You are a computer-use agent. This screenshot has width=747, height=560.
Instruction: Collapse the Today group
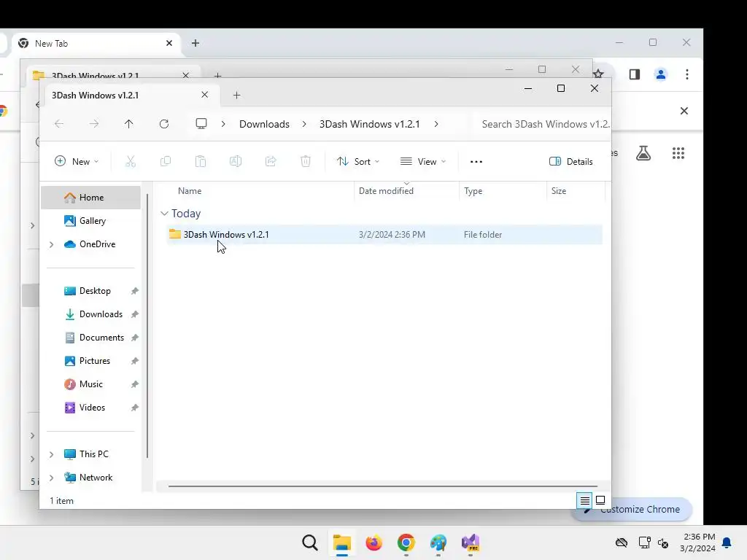click(164, 214)
